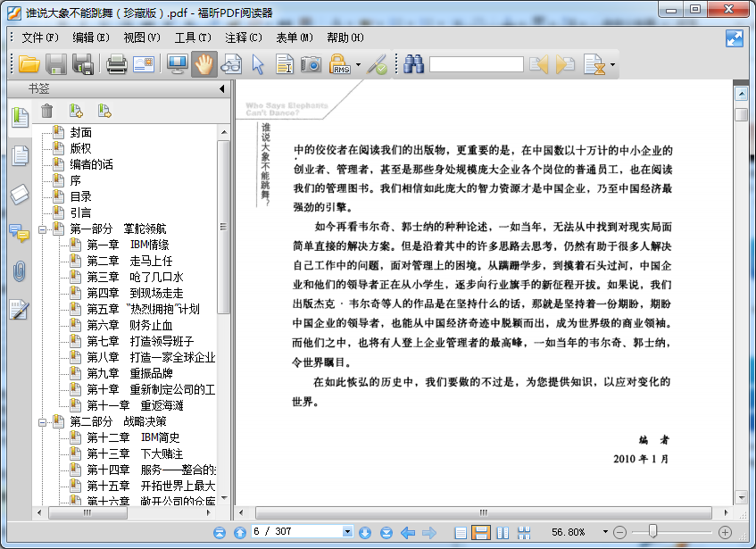Click the first add bookmark icon beside trash
This screenshot has width=756, height=549.
76,111
